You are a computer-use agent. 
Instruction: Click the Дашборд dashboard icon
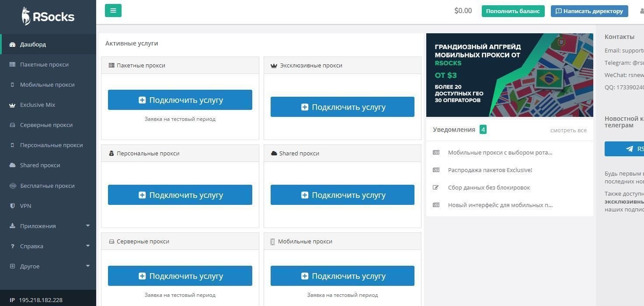coord(12,44)
